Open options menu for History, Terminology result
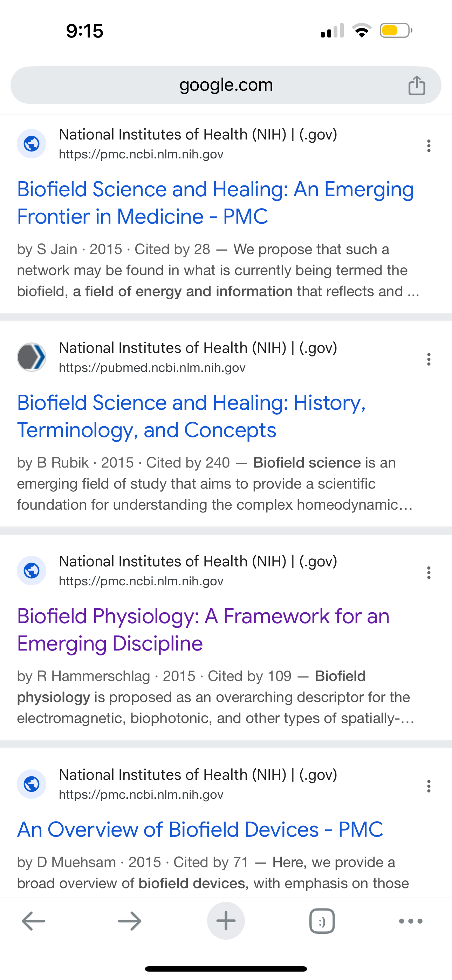Image resolution: width=452 pixels, height=980 pixels. coord(429,359)
